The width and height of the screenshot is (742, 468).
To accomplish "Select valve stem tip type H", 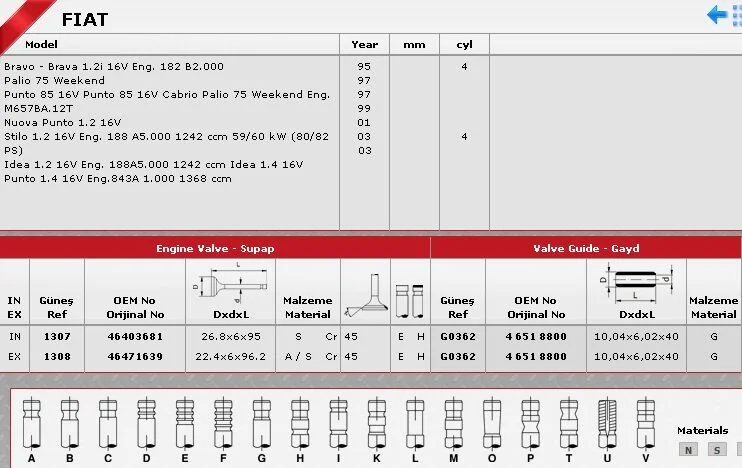I will [299, 423].
